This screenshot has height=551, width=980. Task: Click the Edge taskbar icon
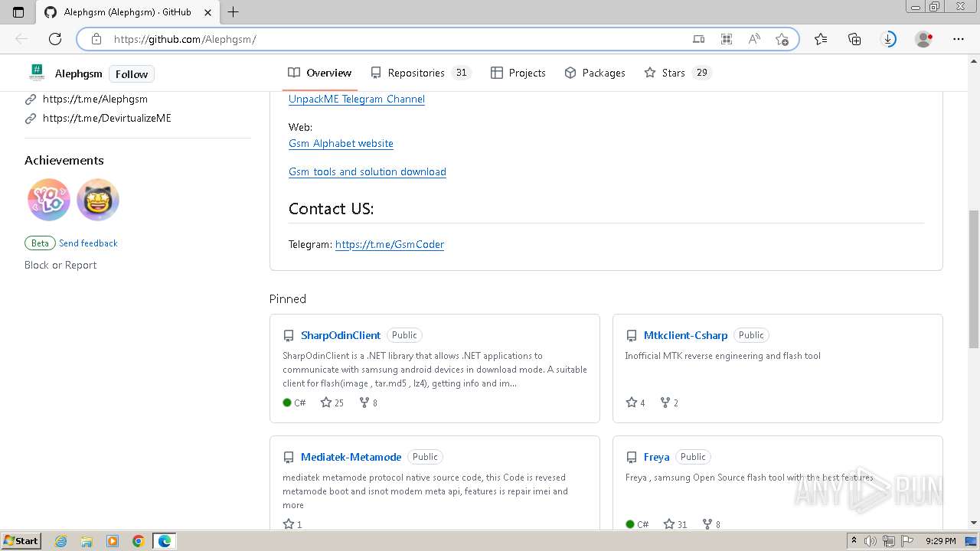coord(165,541)
